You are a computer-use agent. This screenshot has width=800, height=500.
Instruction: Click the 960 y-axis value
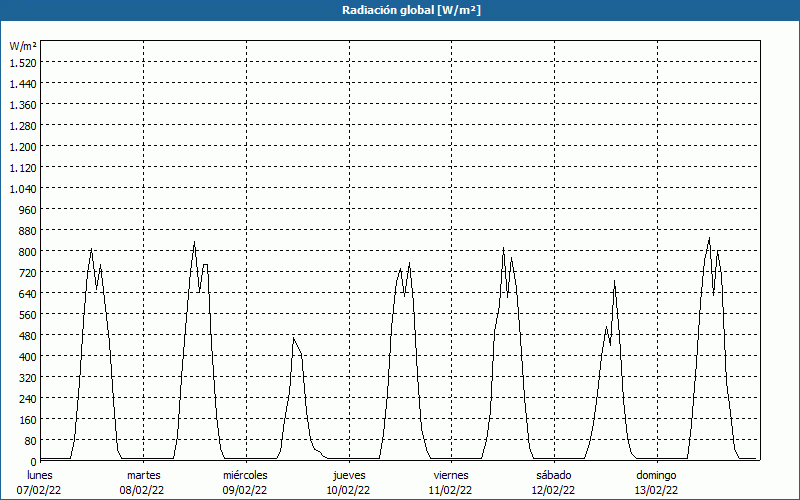[28, 210]
